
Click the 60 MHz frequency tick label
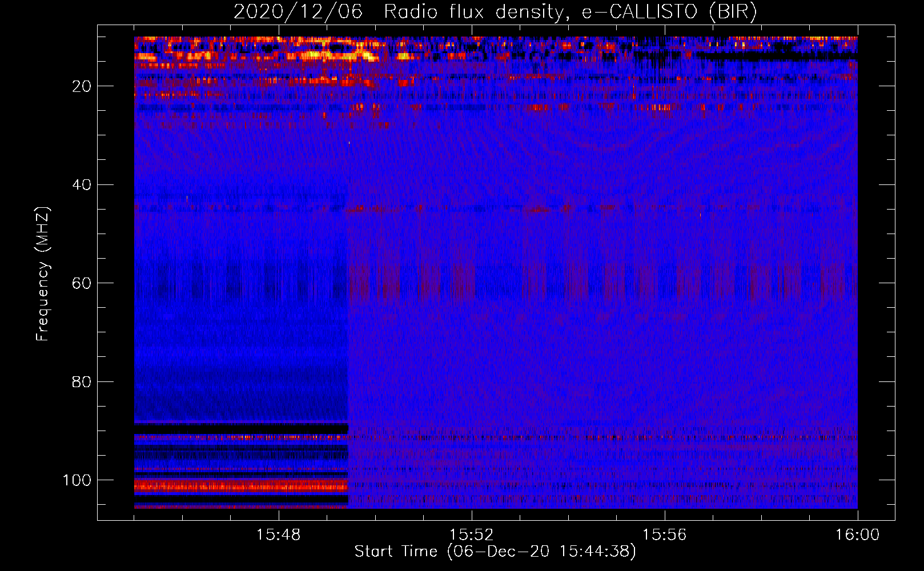coord(82,283)
